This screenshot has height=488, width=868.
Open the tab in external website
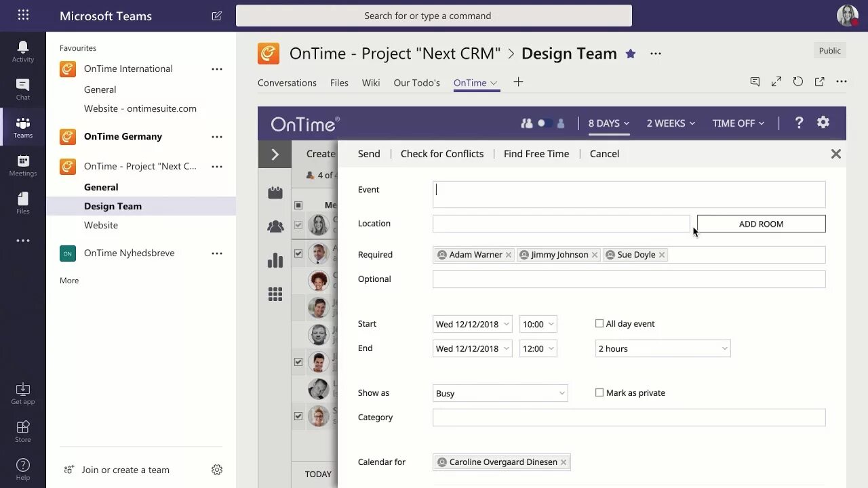click(820, 81)
